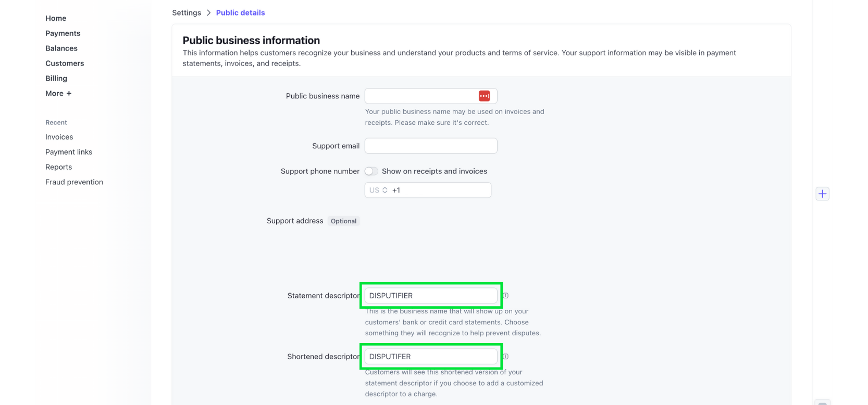Go to Home in sidebar

point(56,18)
